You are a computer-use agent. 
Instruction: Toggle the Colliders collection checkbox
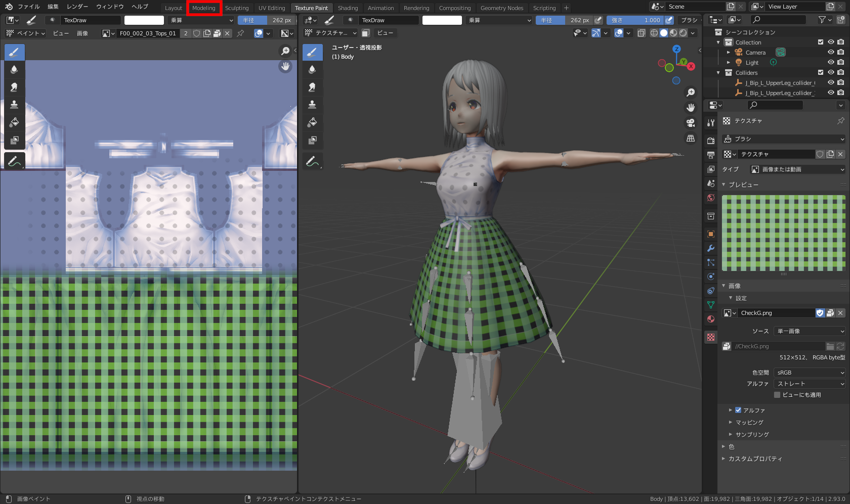click(821, 72)
